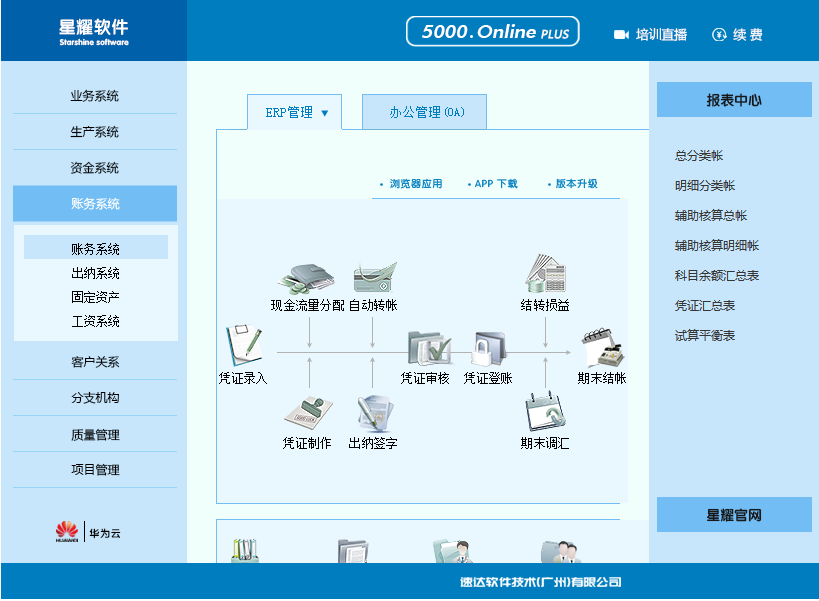This screenshot has width=819, height=601.
Task: Click the document folder icon in bottom panel
Action: [x=353, y=551]
